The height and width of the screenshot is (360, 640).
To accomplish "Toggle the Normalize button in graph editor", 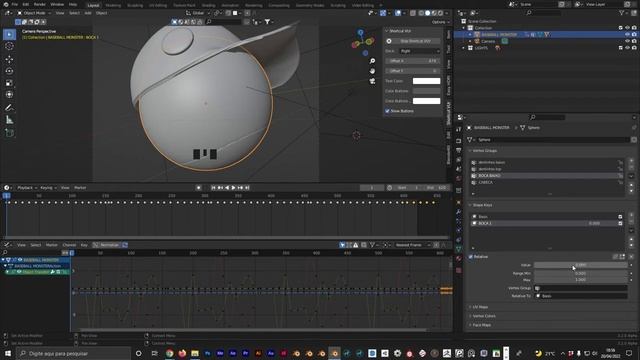I will pyautogui.click(x=106, y=245).
